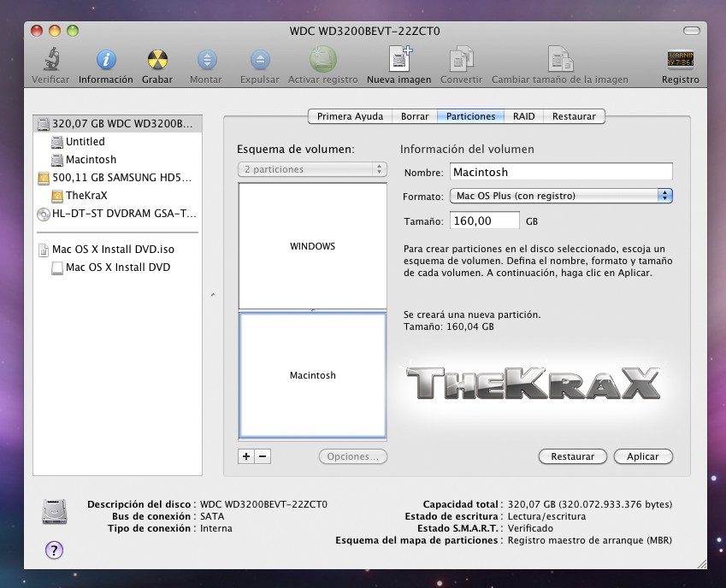This screenshot has width=726, height=588.
Task: Click the Aplicar button
Action: click(643, 456)
